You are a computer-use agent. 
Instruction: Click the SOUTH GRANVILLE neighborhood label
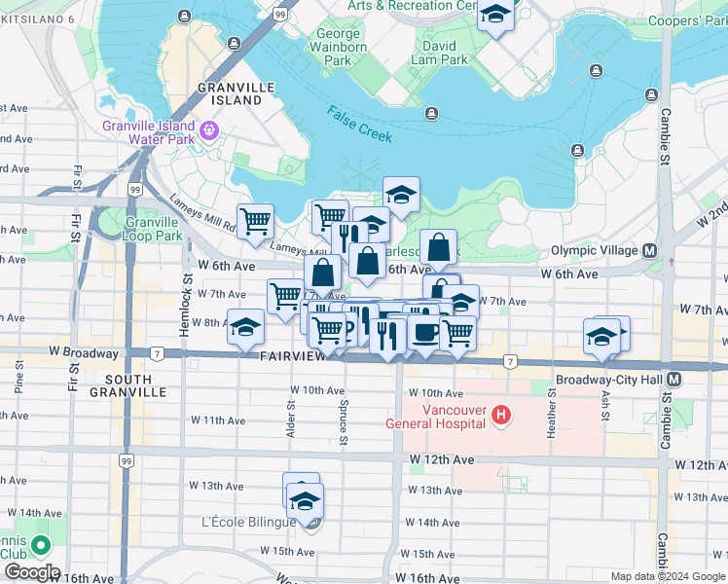[x=128, y=385]
